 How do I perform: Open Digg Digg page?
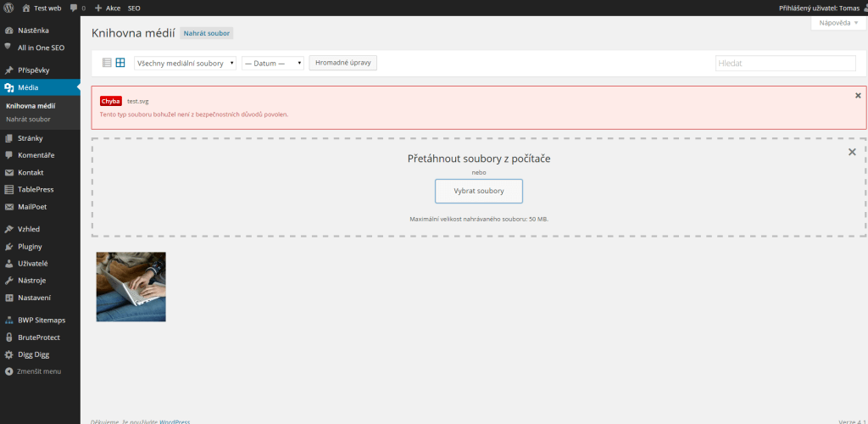pos(34,354)
